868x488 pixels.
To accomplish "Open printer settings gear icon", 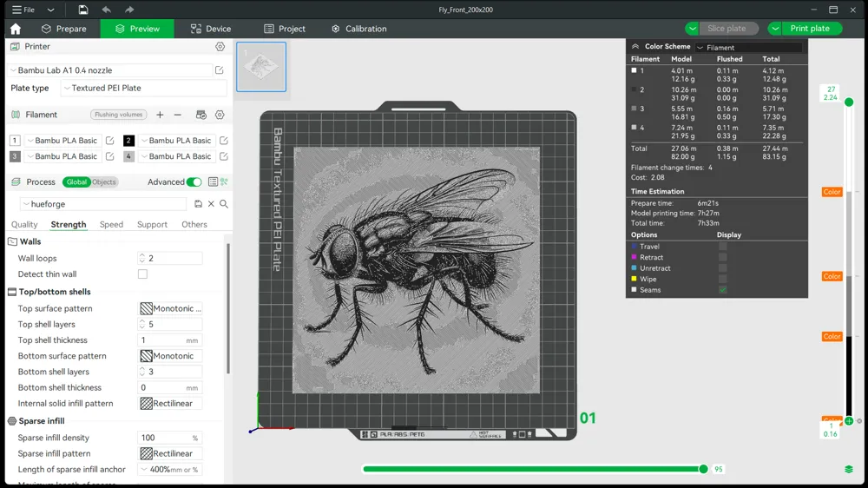I will coord(220,47).
